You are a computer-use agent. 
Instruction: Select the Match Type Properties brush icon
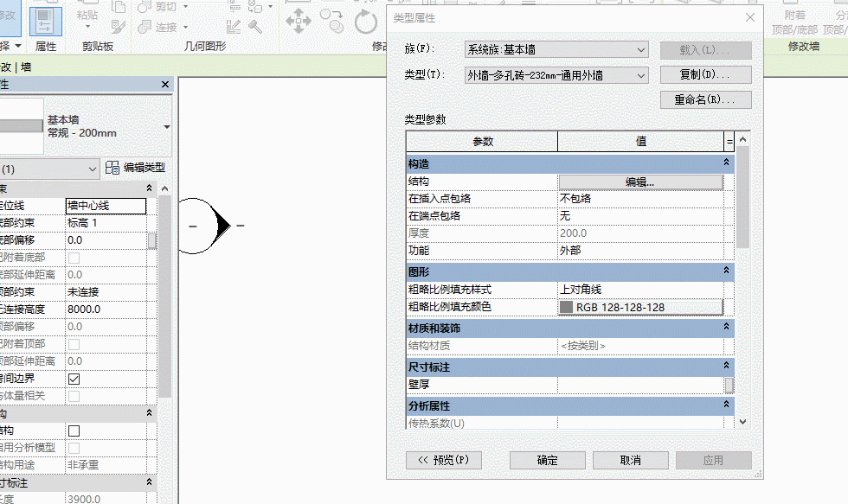(118, 26)
